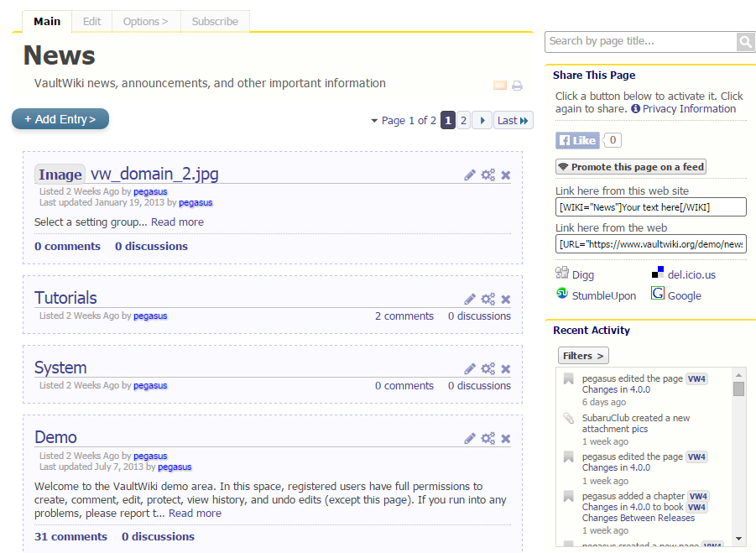Image resolution: width=756 pixels, height=553 pixels.
Task: Open 2 comments on Tutorials entry
Action: click(404, 316)
